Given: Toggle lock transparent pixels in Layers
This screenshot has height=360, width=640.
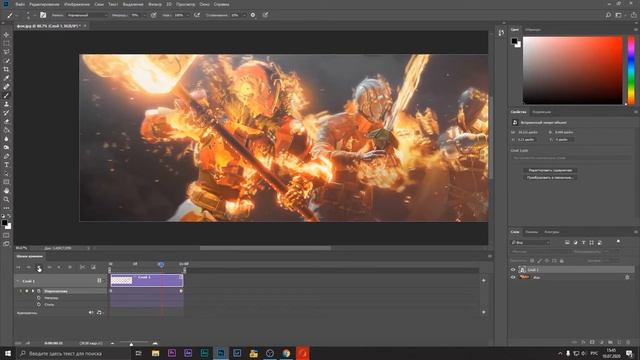Looking at the screenshot, I should [532, 260].
